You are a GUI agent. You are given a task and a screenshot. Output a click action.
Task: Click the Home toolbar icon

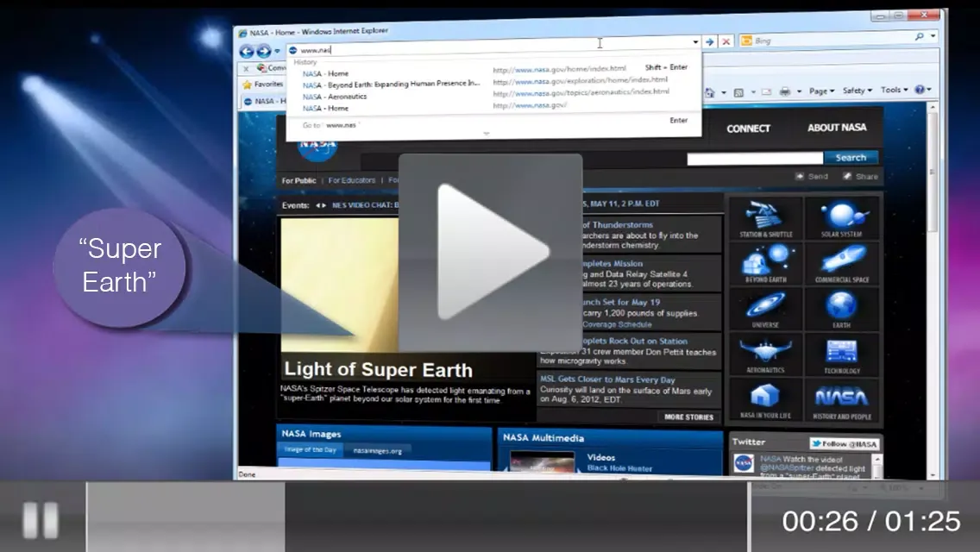tap(709, 92)
